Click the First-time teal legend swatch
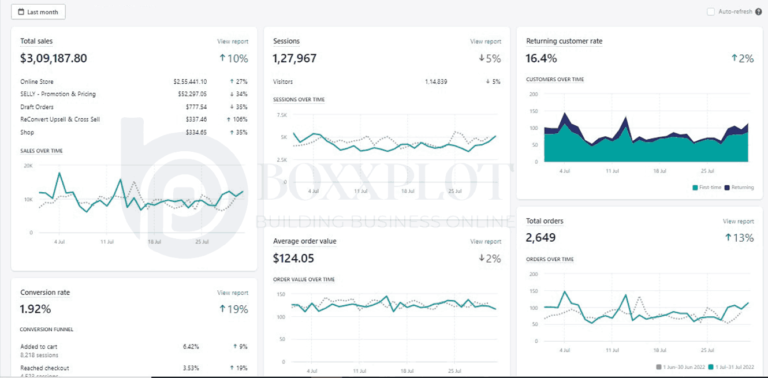Screen dimensions: 768x378 (x=696, y=188)
